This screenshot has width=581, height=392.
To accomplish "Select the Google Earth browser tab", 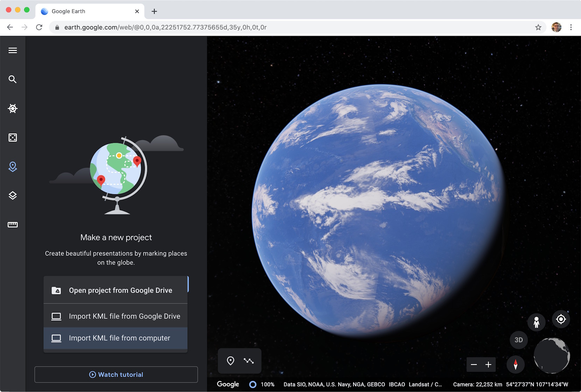I will click(x=90, y=11).
